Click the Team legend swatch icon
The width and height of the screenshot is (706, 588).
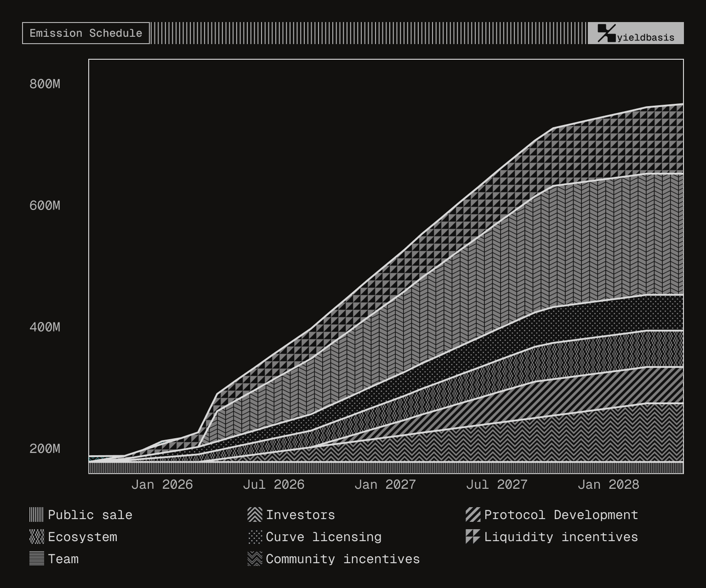point(36,559)
